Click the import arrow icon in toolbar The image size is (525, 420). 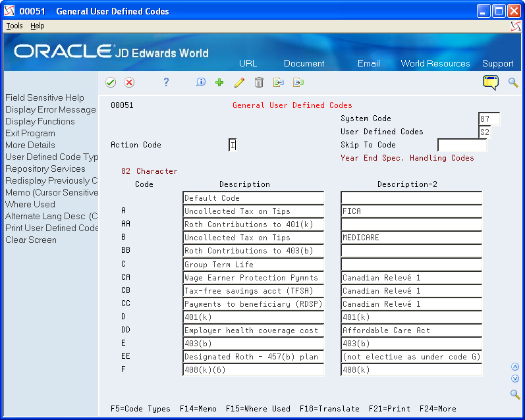tap(279, 82)
